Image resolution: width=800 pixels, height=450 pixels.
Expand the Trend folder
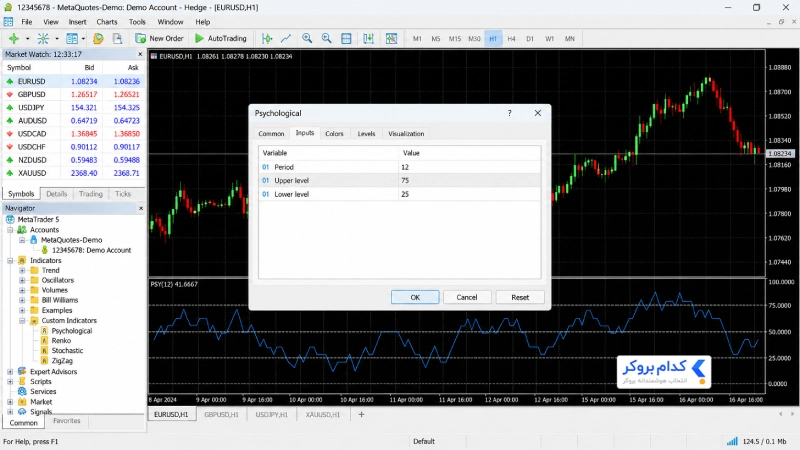22,270
